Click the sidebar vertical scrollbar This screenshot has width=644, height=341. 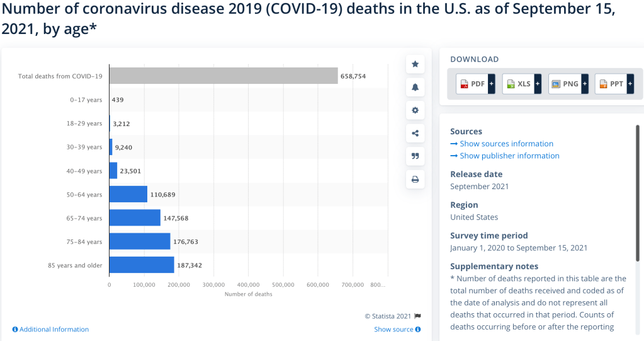point(637,189)
